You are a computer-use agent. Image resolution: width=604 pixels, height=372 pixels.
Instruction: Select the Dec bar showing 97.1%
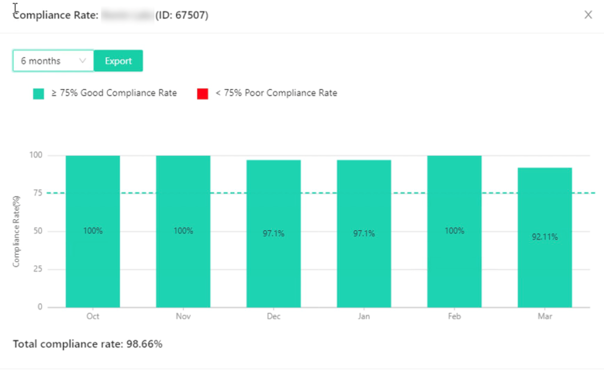[273, 234]
